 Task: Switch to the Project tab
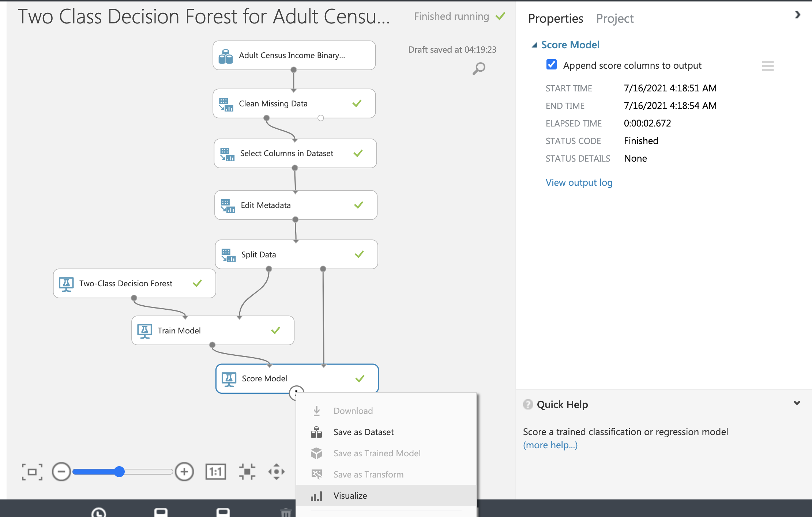[x=615, y=18]
